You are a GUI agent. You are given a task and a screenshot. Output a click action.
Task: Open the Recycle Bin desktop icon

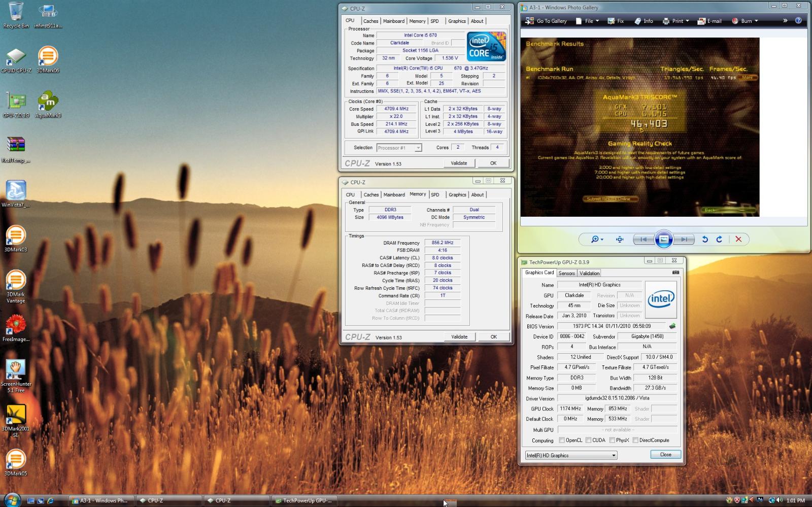pos(16,15)
